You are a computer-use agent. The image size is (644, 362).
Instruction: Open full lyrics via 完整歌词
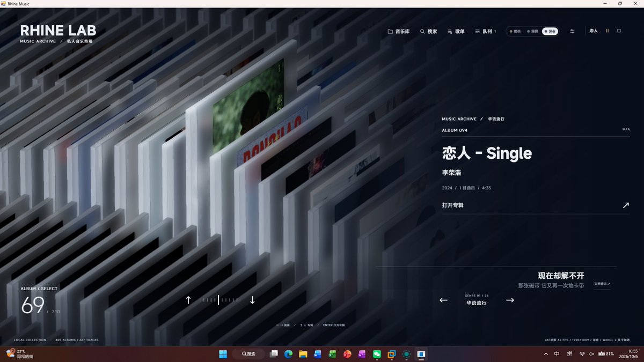pyautogui.click(x=602, y=284)
